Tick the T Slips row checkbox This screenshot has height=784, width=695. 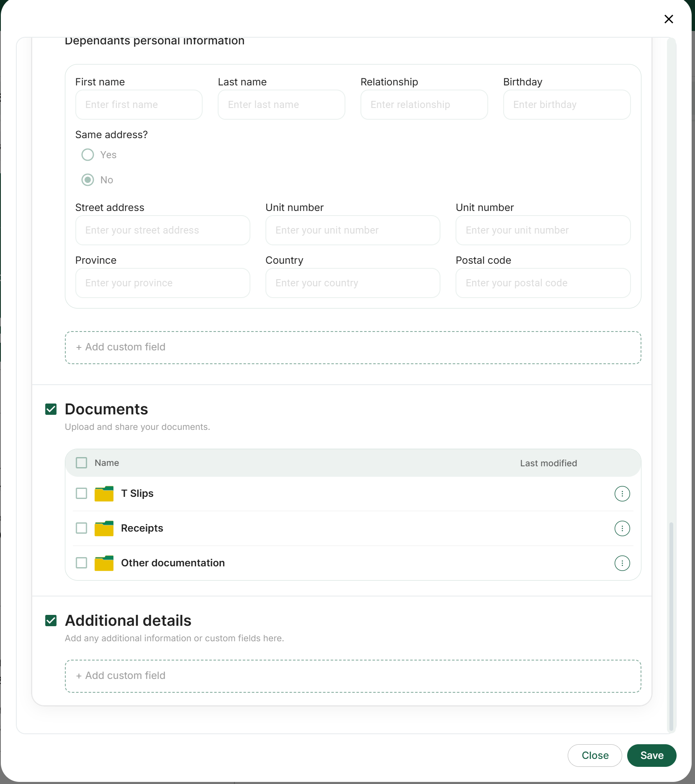[81, 494]
